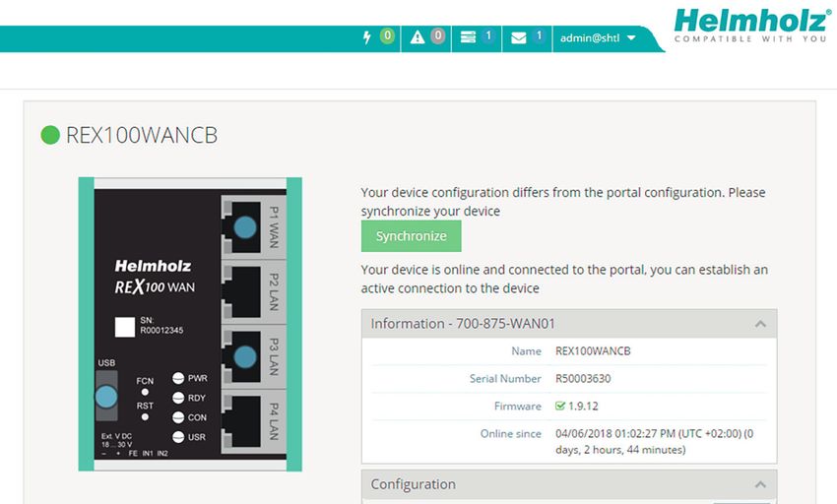Image resolution: width=837 pixels, height=504 pixels.
Task: Click the green firmware check icon
Action: pyautogui.click(x=560, y=406)
